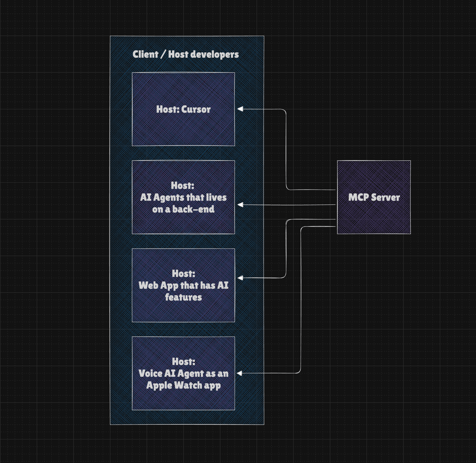Click arrowhead pointing at AI Agents back-end box

click(x=240, y=205)
